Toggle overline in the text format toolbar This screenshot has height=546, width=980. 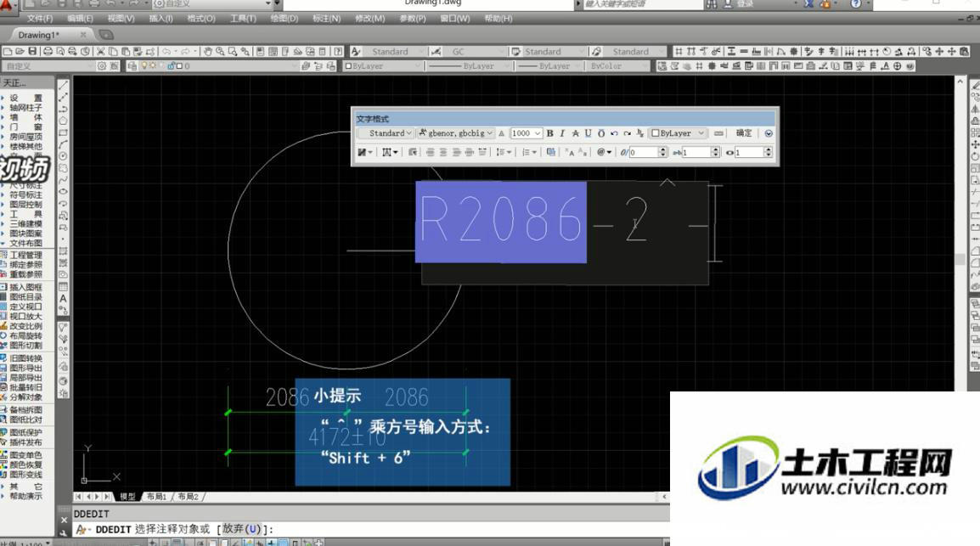click(601, 133)
